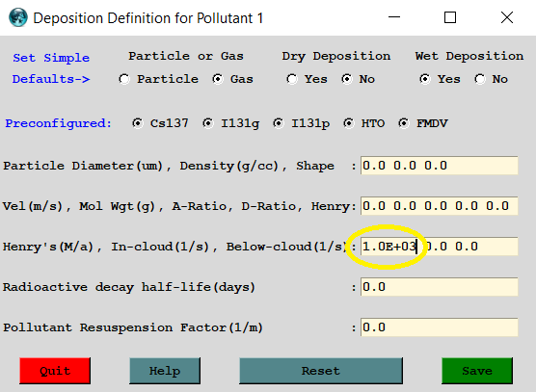Save the deposition definition
Screen dimensions: 536x392
[477, 371]
